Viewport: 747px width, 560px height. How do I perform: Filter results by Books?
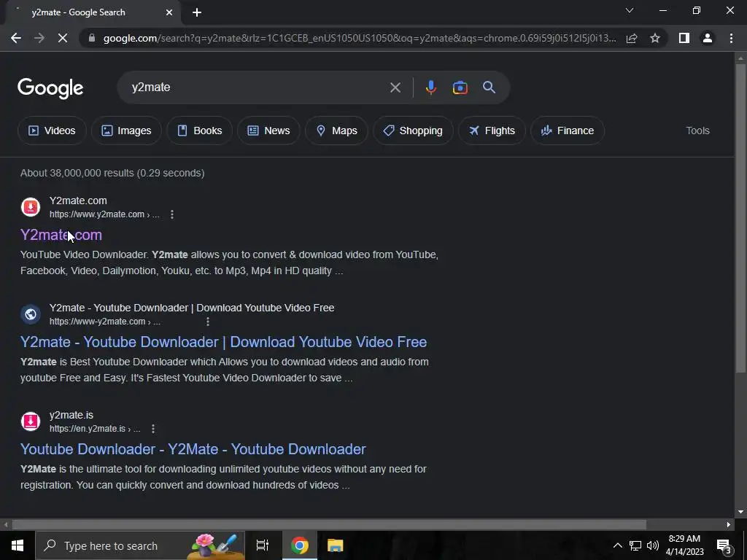(200, 131)
